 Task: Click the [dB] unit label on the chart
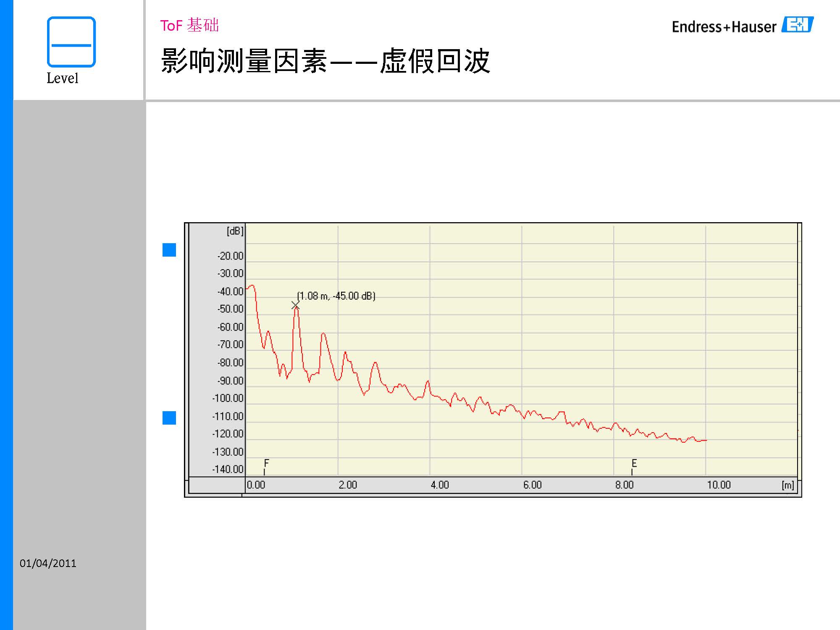point(235,231)
